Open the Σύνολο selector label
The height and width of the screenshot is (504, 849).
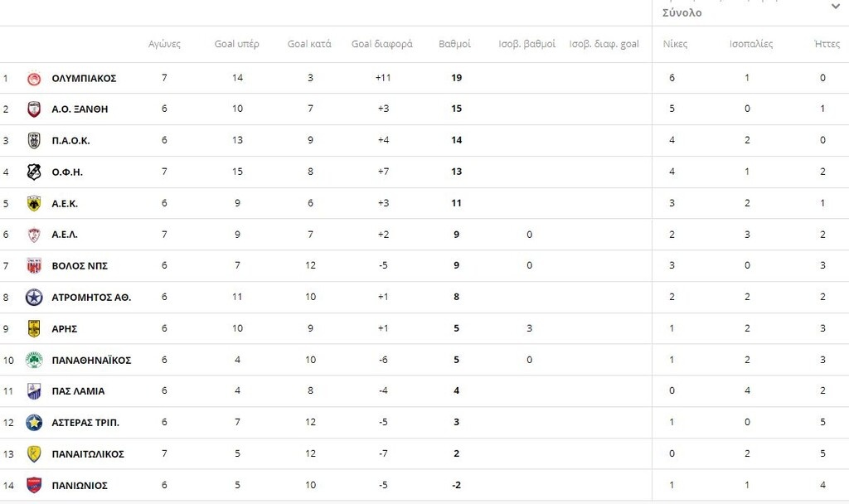coord(682,12)
